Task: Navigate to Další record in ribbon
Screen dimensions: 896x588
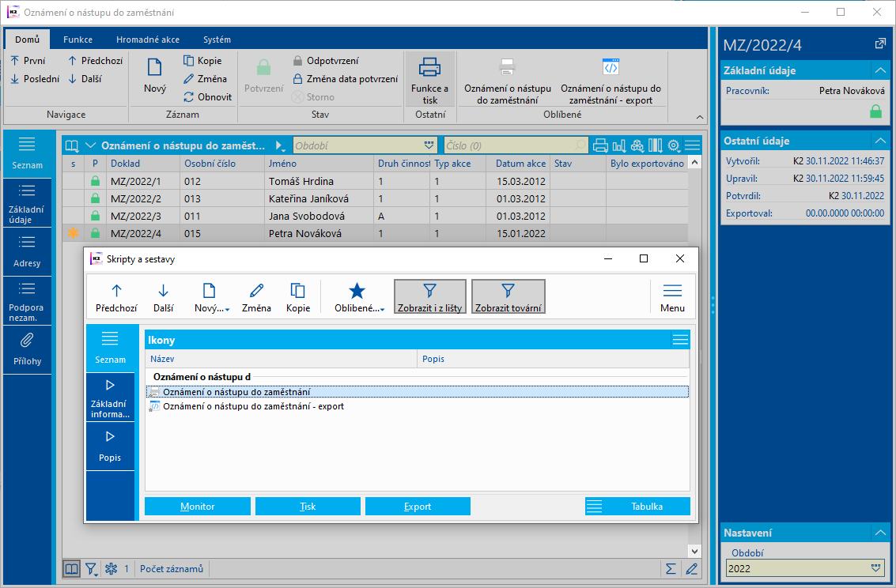Action: 85,79
